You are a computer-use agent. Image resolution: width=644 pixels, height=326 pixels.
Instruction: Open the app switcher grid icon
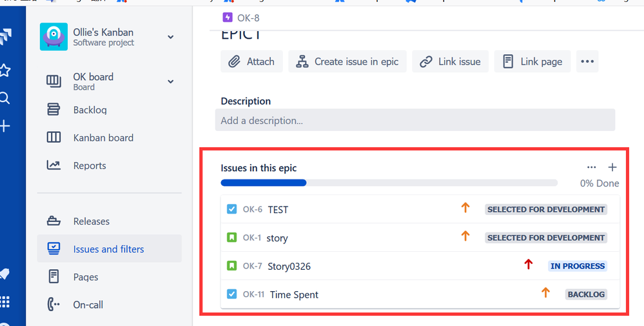4,301
